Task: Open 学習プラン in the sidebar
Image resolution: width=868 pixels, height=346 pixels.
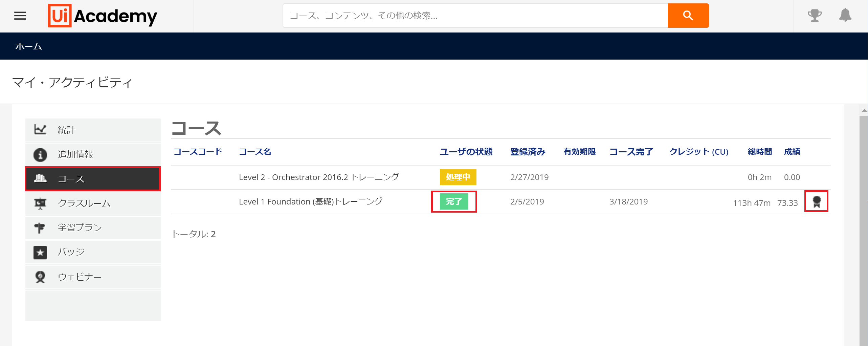Action: 93,228
